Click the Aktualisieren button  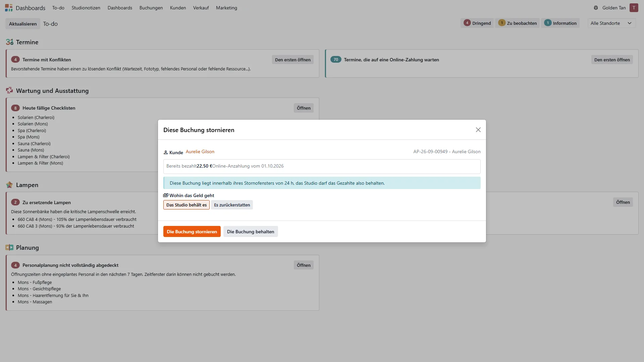[23, 24]
